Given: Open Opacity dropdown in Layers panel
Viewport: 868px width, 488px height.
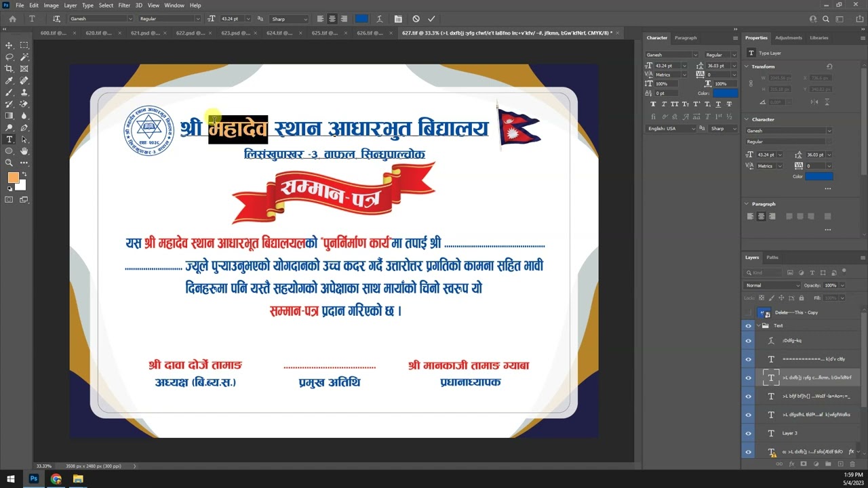Looking at the screenshot, I should 843,285.
